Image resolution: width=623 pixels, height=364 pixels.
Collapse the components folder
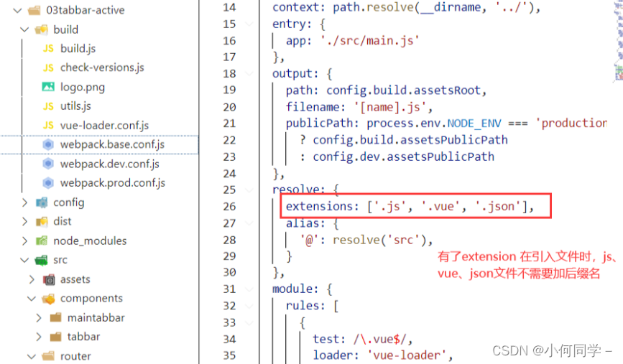(x=32, y=299)
